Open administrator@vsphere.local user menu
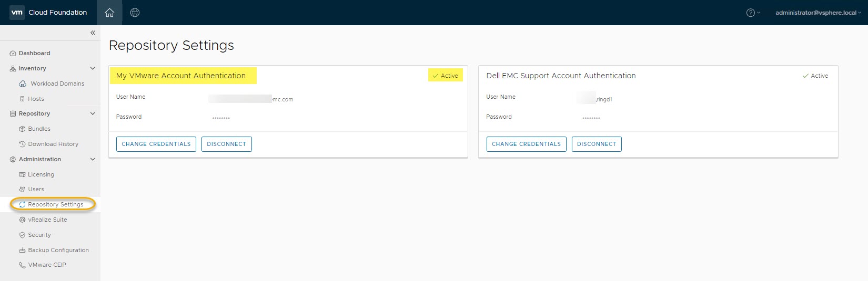 click(x=818, y=13)
